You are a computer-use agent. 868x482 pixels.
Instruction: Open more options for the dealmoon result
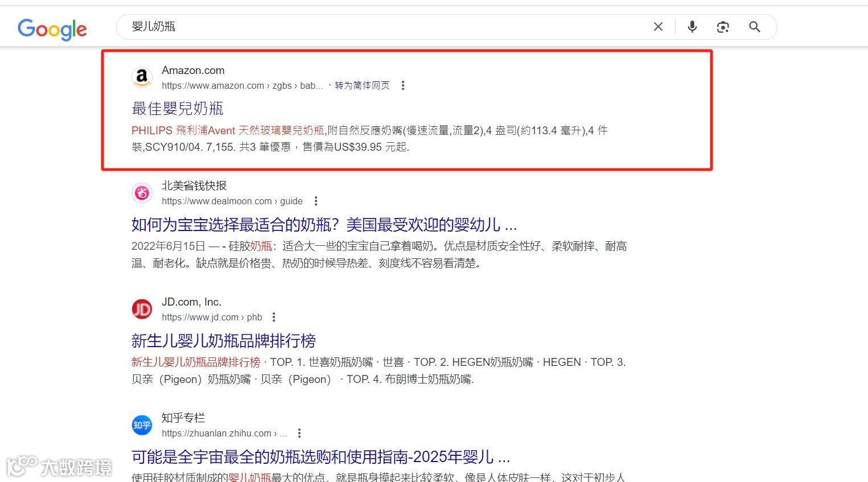click(x=316, y=201)
